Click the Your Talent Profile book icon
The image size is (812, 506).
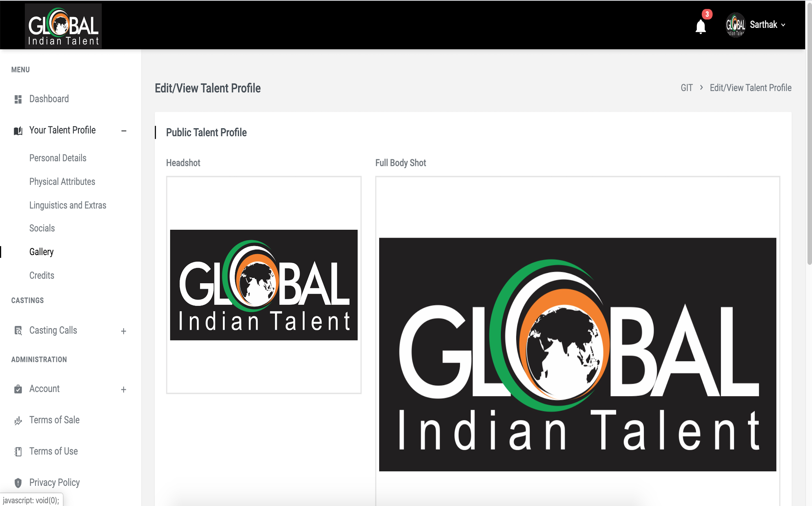click(18, 131)
